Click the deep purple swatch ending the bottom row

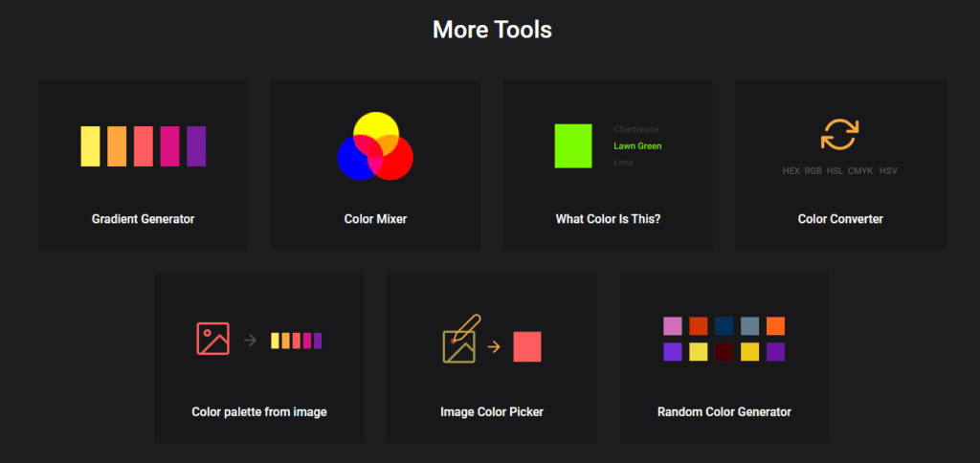coord(775,352)
